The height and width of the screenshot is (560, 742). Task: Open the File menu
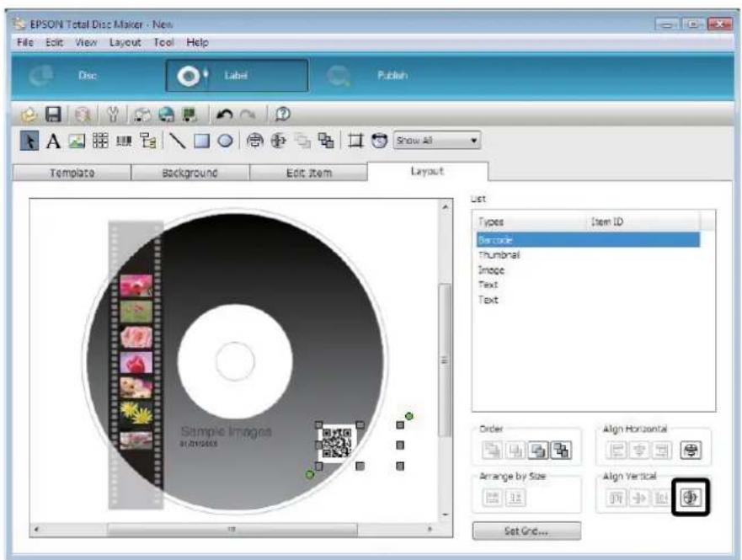(x=25, y=43)
